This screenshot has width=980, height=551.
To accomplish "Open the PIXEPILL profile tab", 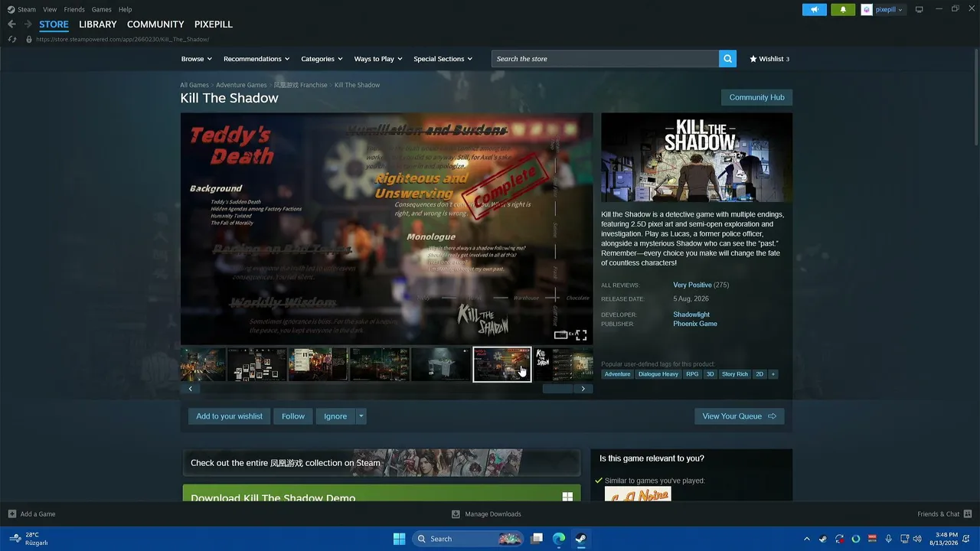I will coord(214,24).
